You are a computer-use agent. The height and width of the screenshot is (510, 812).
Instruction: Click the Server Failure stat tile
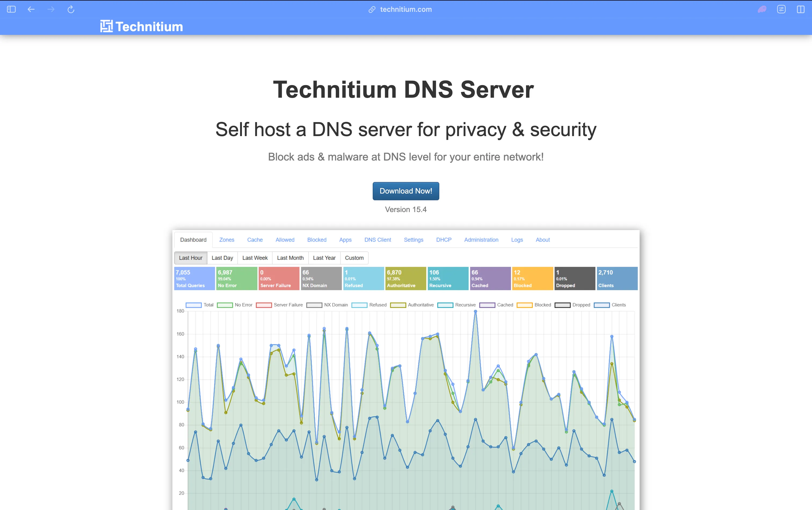[279, 278]
